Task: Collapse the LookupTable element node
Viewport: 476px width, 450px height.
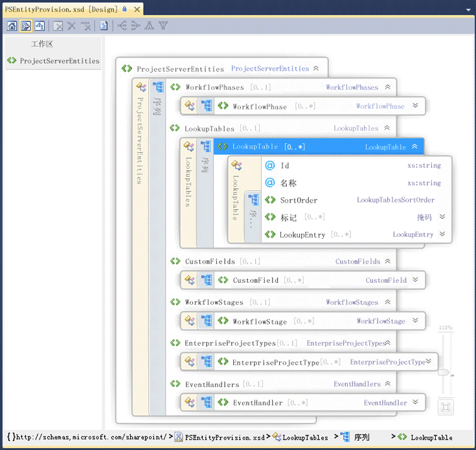Action: coord(415,147)
